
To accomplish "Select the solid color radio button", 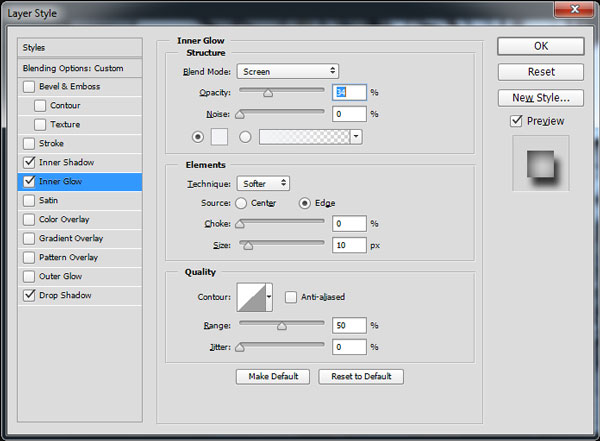I will [x=197, y=137].
